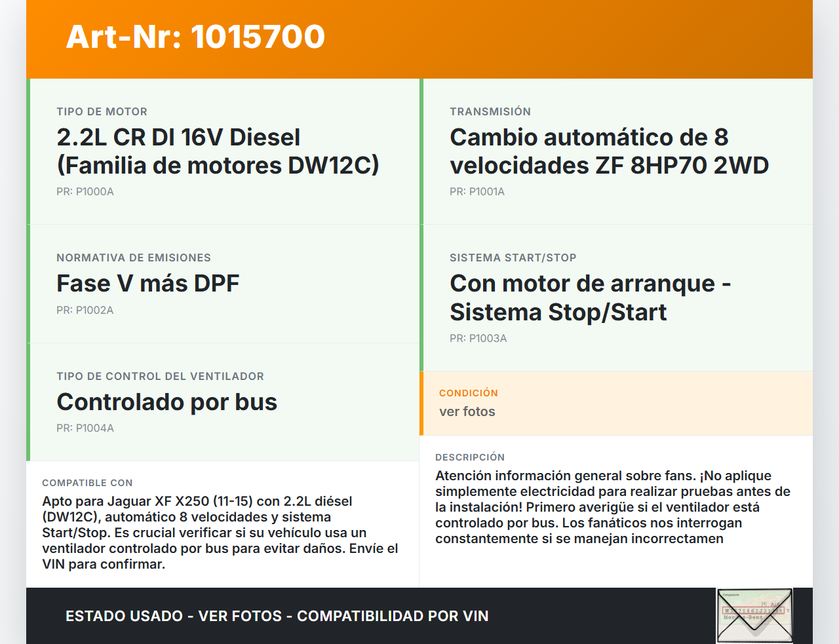Click the Apto para Jaguar XF compatibility paragraph

pyautogui.click(x=220, y=533)
